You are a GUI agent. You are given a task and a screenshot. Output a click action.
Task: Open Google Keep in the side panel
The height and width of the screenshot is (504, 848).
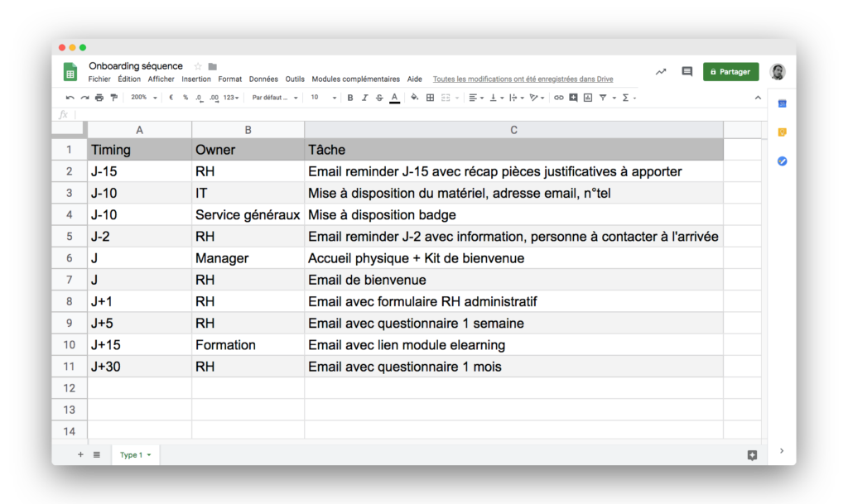pyautogui.click(x=782, y=132)
